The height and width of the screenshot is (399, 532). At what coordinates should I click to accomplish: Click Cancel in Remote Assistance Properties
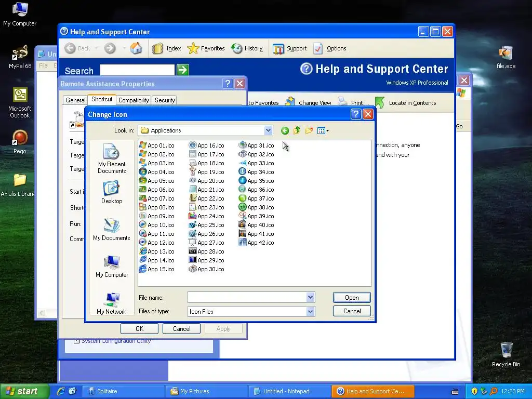pyautogui.click(x=181, y=329)
